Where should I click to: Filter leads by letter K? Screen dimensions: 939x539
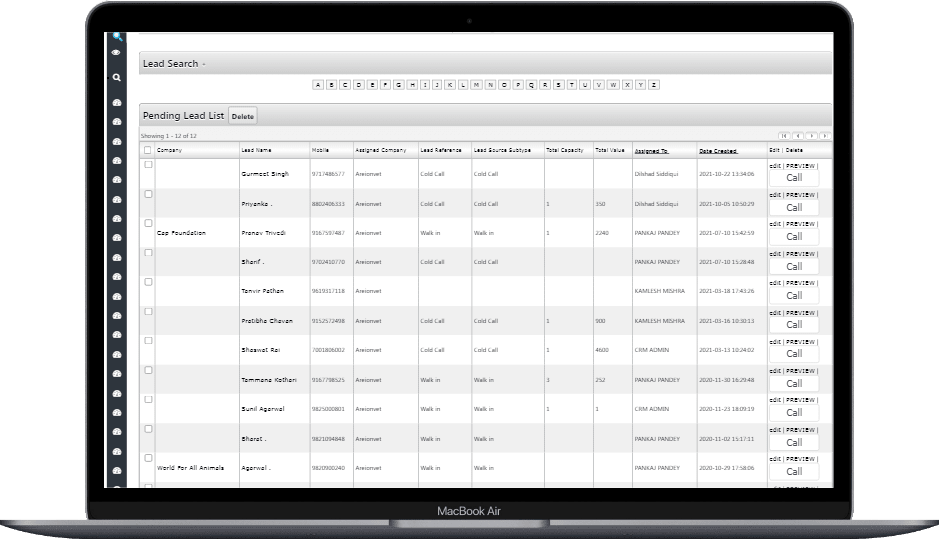(x=450, y=85)
